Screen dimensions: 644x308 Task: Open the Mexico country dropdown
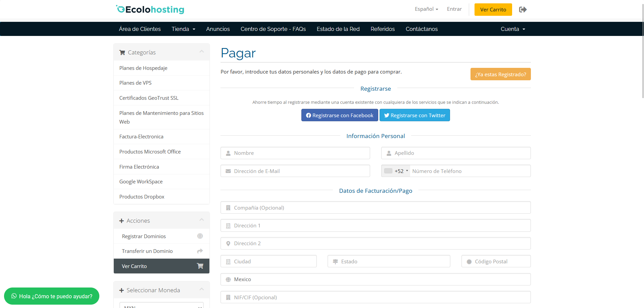pyautogui.click(x=375, y=279)
